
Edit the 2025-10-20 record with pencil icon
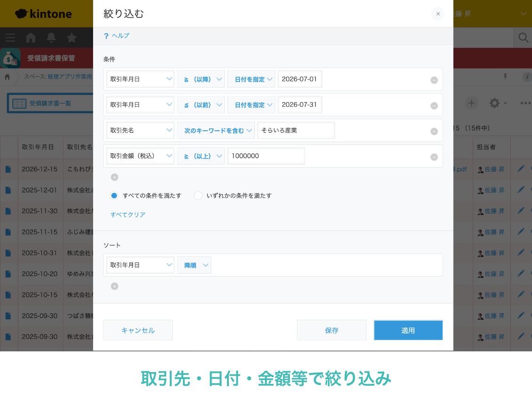(x=521, y=273)
